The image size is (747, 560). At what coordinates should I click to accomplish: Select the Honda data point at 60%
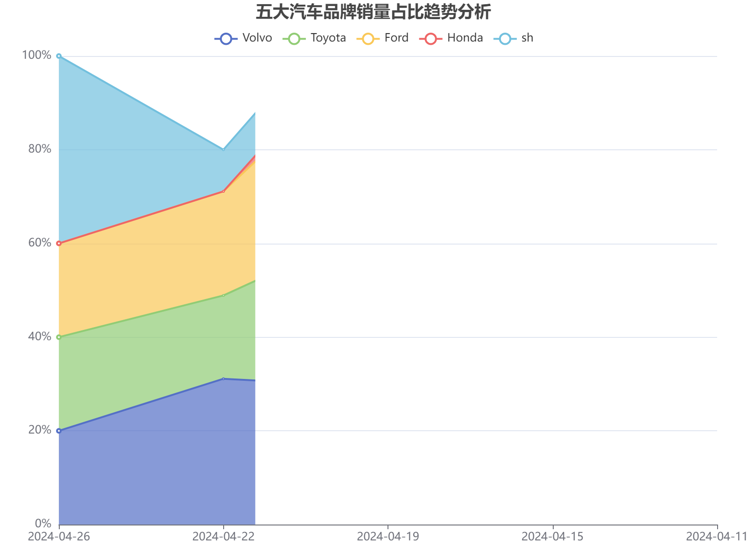[59, 243]
